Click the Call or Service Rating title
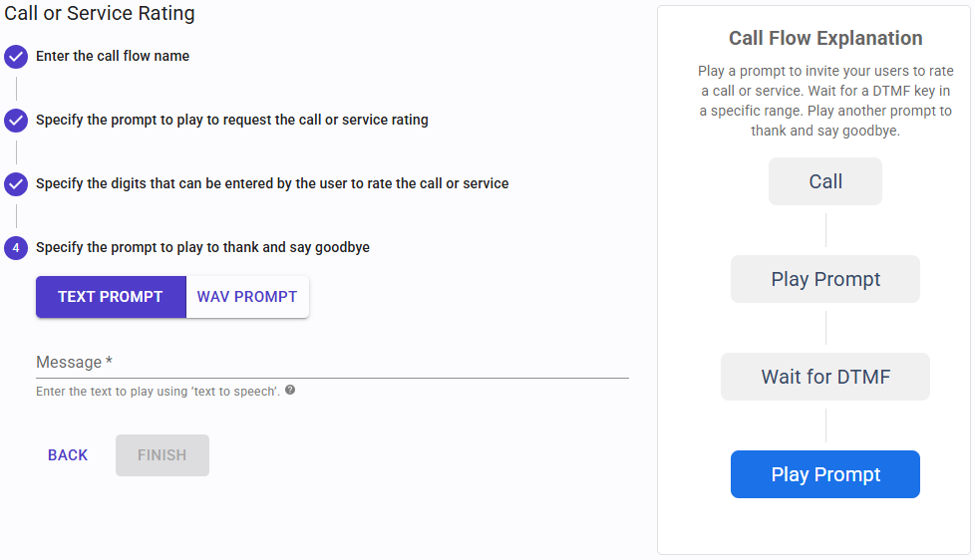 coord(100,14)
